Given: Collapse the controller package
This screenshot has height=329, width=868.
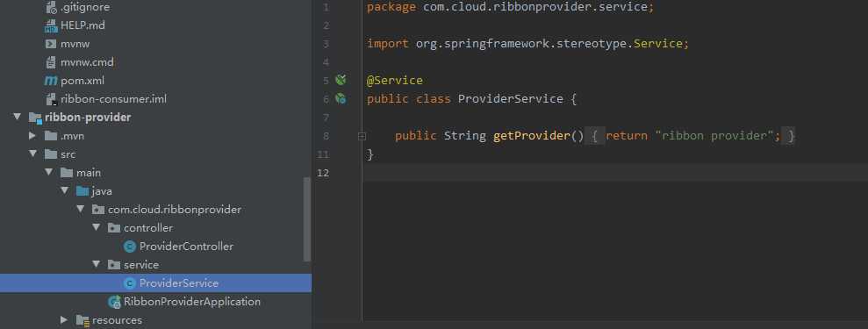Looking at the screenshot, I should point(97,228).
